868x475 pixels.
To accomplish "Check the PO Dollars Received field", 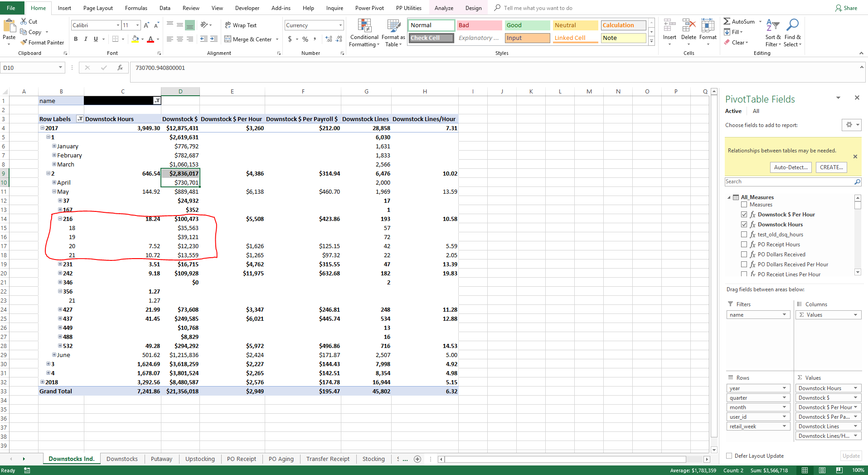I will pyautogui.click(x=744, y=255).
